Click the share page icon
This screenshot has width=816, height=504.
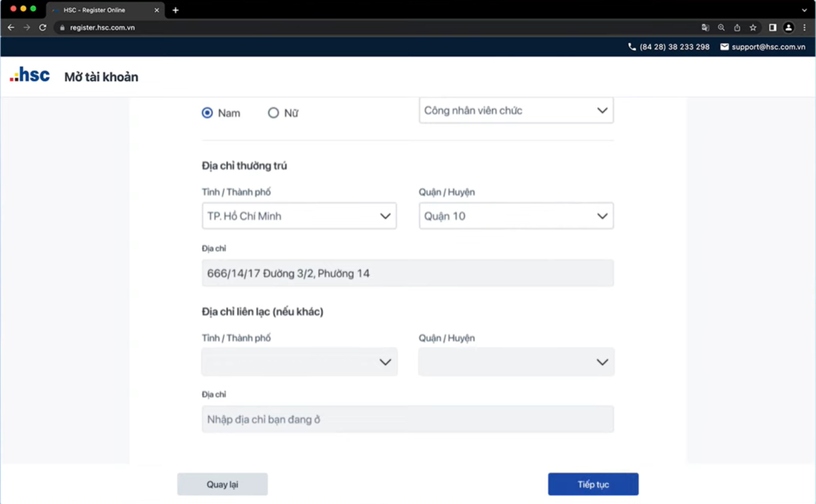point(737,28)
